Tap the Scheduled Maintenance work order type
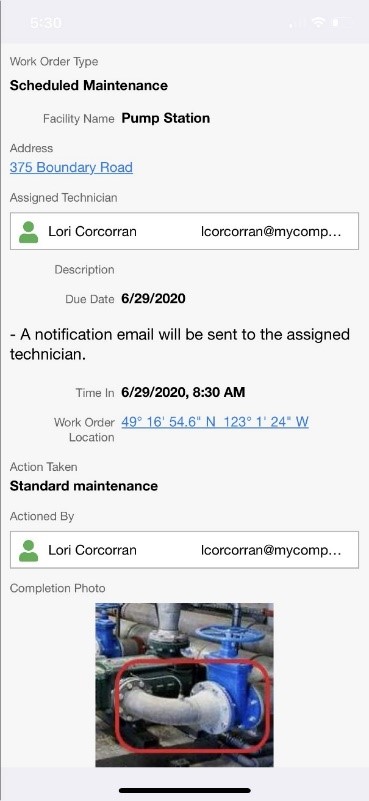369x801 pixels. 89,85
